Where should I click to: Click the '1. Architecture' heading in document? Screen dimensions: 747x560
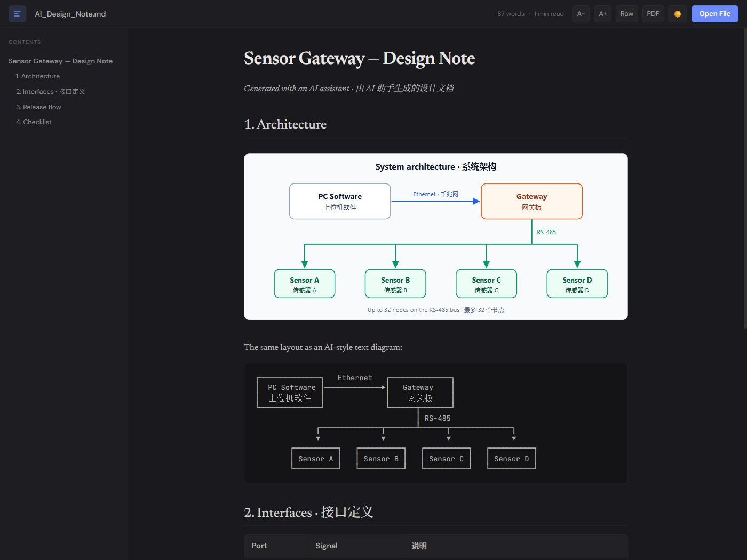click(x=285, y=124)
